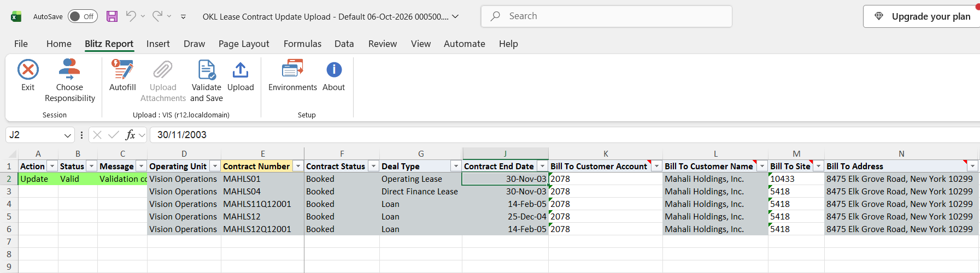The image size is (980, 273).
Task: Click Upload Attachments paperclip icon
Action: click(x=163, y=70)
